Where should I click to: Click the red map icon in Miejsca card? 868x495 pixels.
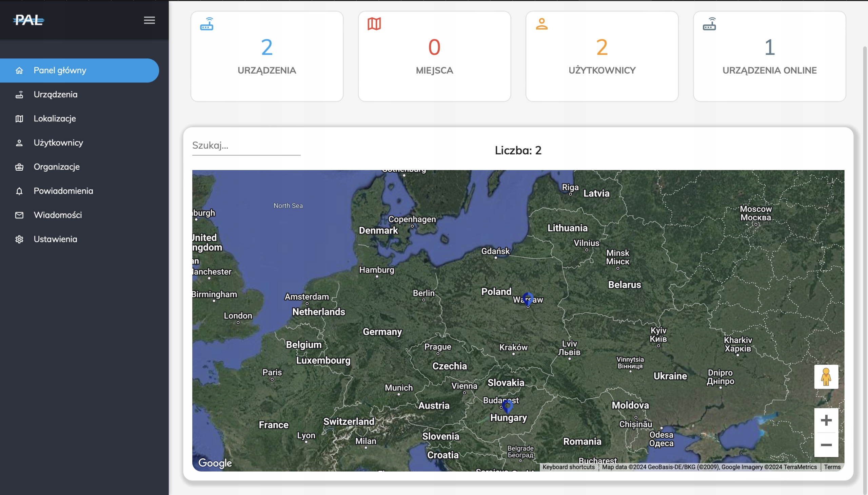click(374, 24)
